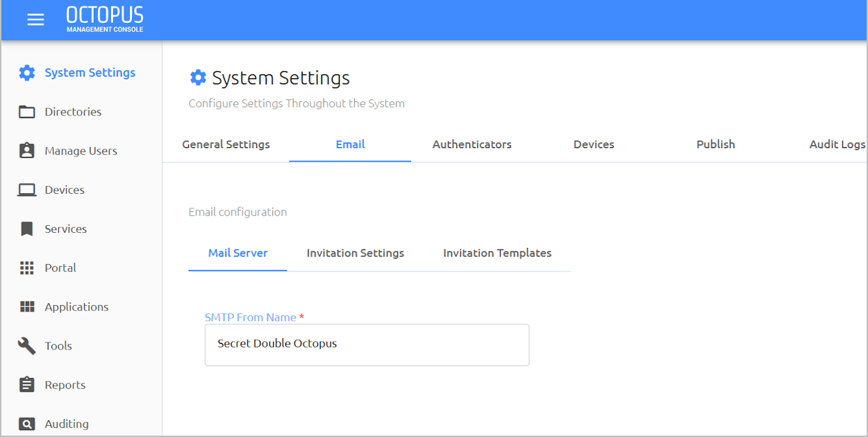This screenshot has height=437, width=868.
Task: Click the Reports clipboard icon
Action: coord(26,384)
